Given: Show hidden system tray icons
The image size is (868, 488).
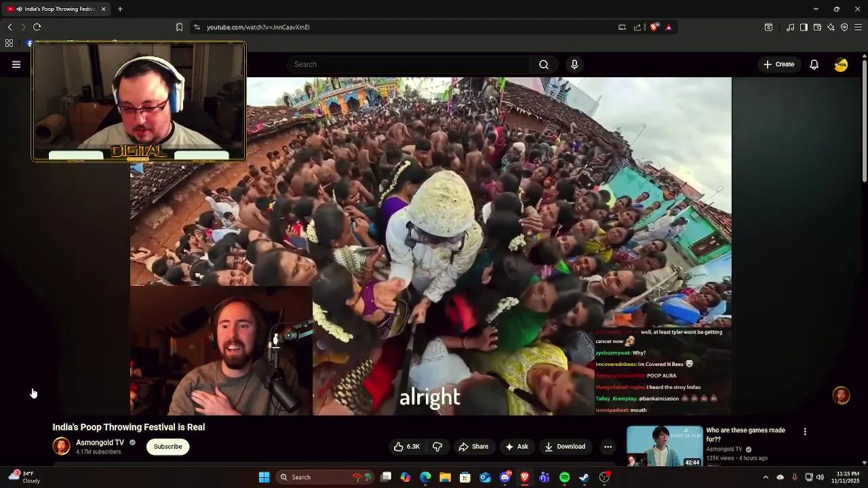Looking at the screenshot, I should (766, 477).
